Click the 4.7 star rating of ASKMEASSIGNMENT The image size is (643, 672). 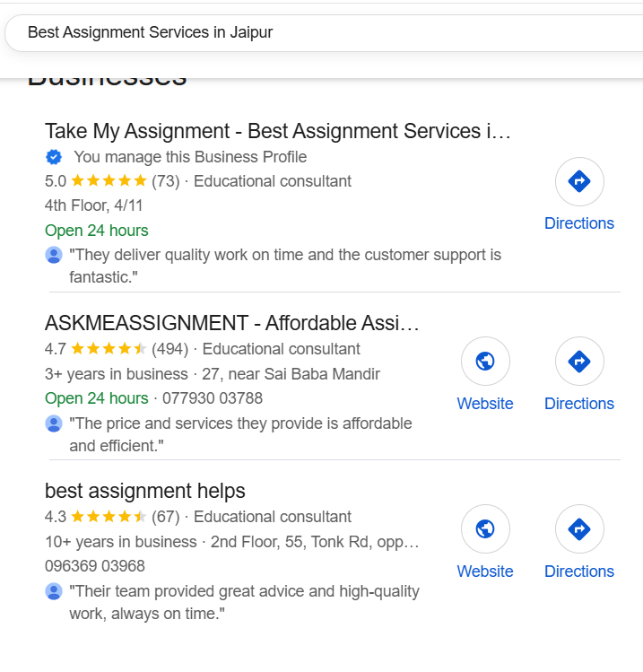tap(109, 349)
